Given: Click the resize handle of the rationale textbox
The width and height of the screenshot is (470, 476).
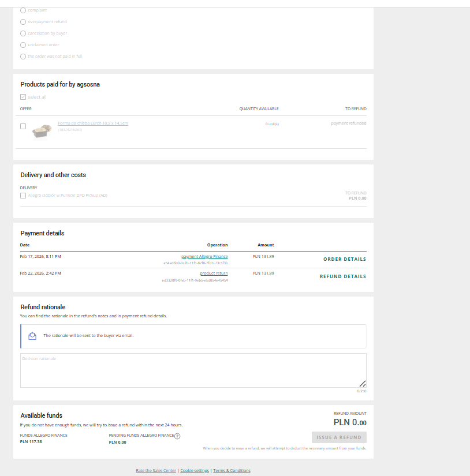Looking at the screenshot, I should 363,384.
